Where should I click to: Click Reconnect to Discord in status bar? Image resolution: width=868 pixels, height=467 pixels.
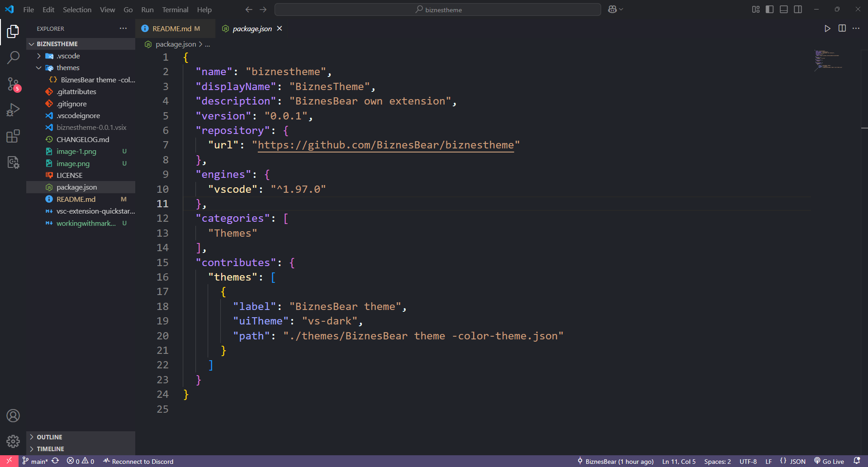pyautogui.click(x=138, y=461)
